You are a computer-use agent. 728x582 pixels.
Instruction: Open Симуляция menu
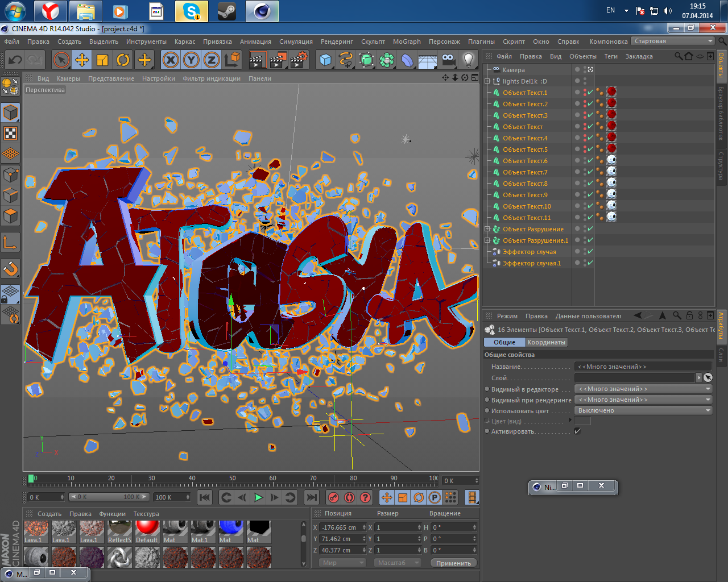(296, 41)
